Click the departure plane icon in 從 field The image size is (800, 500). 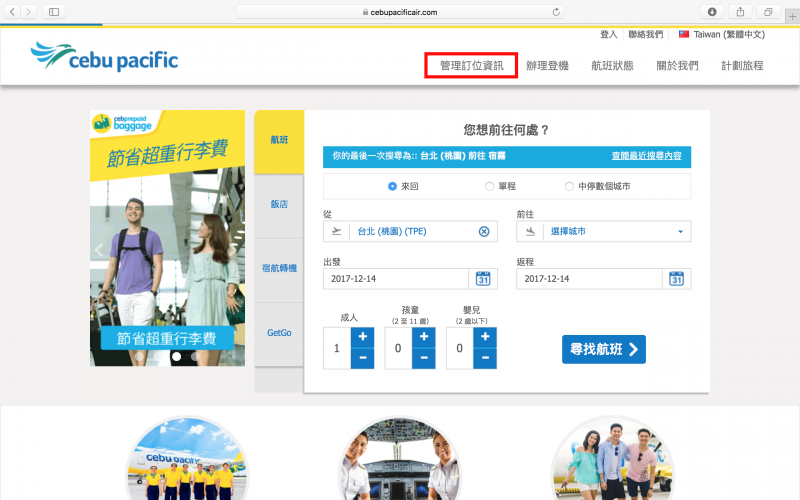[x=336, y=232]
